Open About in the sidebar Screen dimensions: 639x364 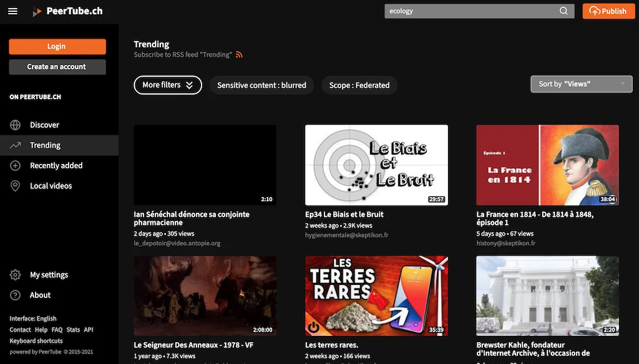(59, 295)
